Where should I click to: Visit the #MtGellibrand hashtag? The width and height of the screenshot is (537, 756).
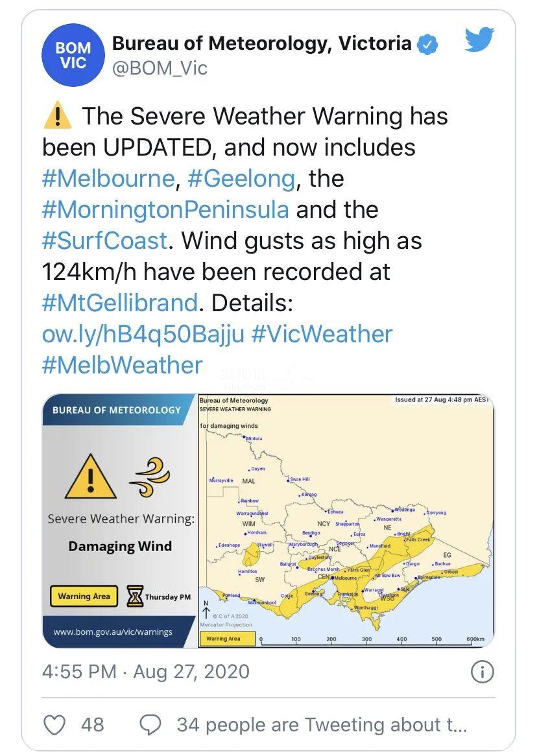click(x=120, y=303)
